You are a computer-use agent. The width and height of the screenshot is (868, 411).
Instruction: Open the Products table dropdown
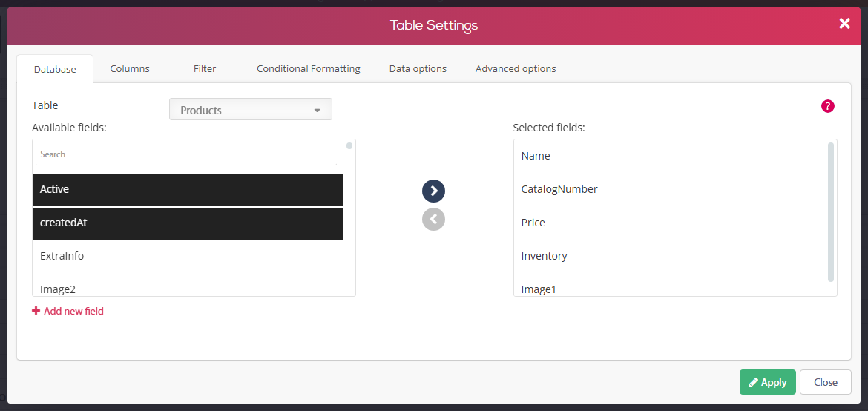point(251,110)
